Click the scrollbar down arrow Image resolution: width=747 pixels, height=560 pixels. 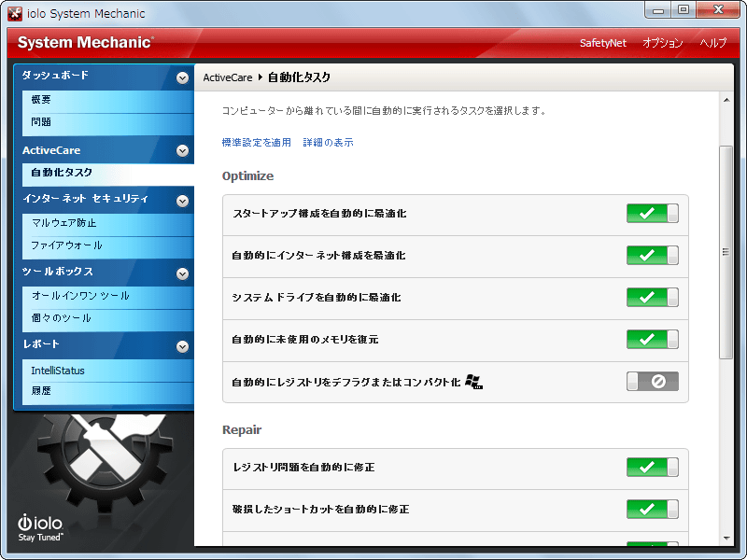click(726, 539)
